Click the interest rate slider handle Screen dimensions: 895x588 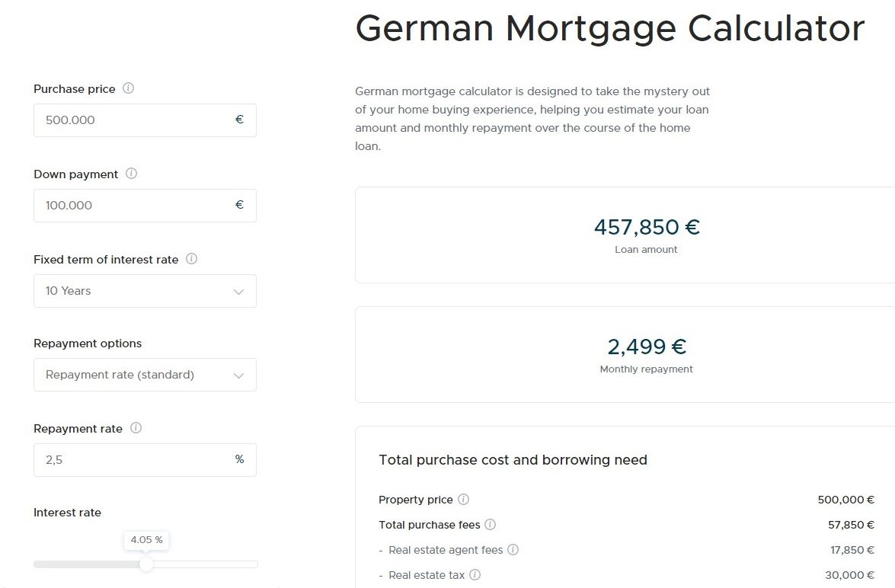(x=146, y=564)
